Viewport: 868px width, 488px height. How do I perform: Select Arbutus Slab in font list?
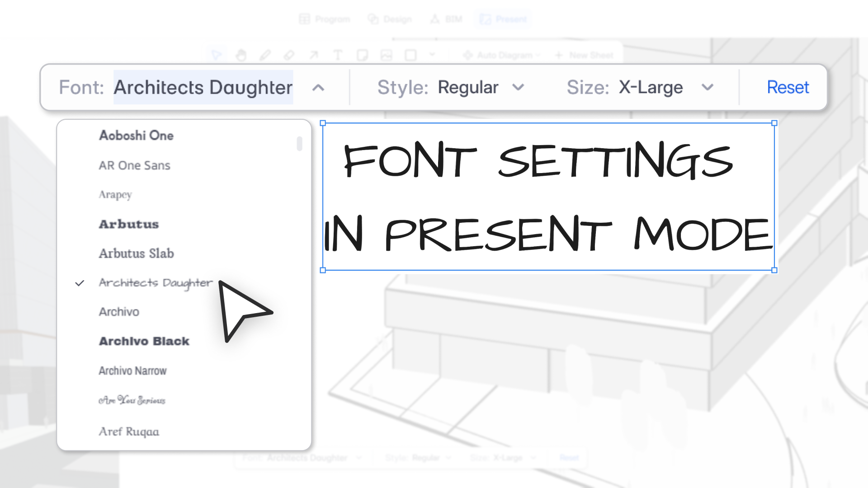coord(136,253)
